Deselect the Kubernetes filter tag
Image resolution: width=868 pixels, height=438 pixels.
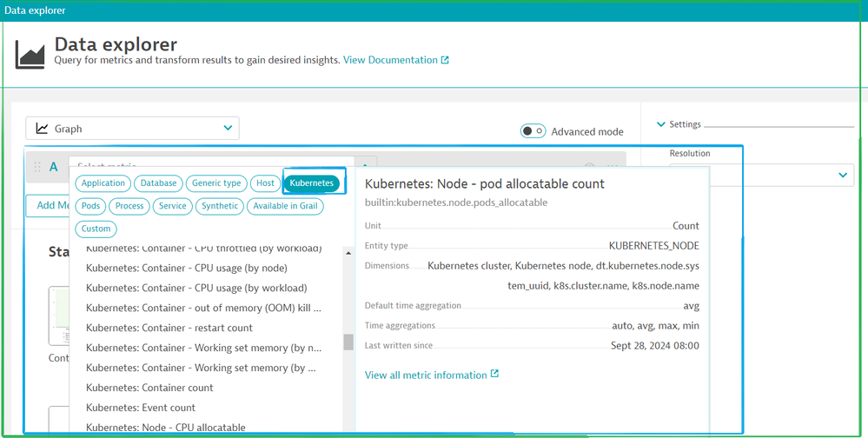point(311,183)
